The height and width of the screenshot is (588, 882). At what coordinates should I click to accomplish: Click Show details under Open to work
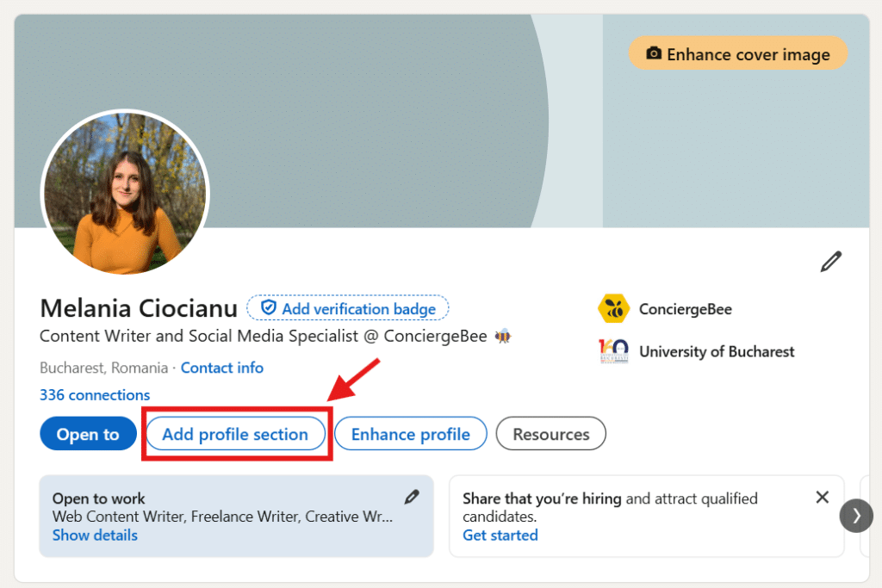pyautogui.click(x=95, y=535)
